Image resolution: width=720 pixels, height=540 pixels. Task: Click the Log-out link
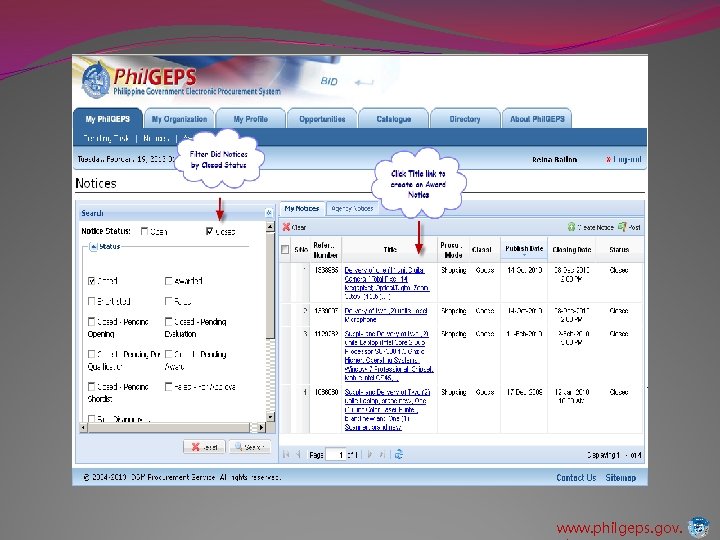coord(627,159)
